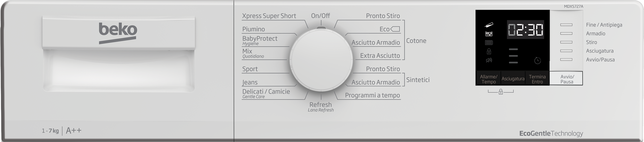Select the Programmi a tempo program
644x142 pixels.
coord(372,95)
